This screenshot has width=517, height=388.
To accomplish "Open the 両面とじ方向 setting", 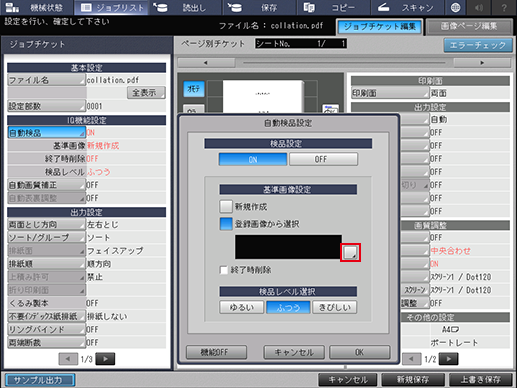I will tap(46, 225).
